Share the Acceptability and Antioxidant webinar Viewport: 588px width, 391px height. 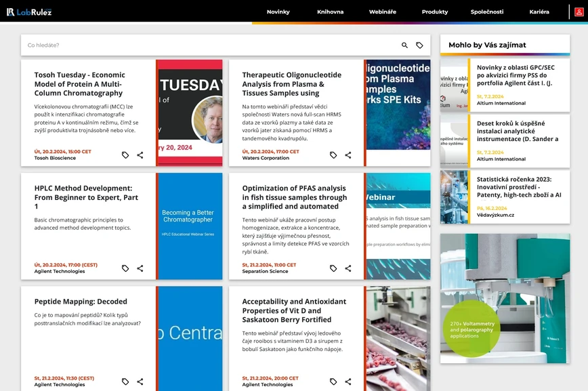[348, 382]
